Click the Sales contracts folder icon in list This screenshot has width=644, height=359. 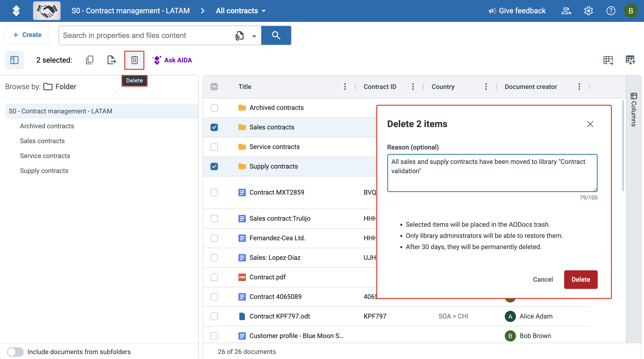[x=242, y=127]
